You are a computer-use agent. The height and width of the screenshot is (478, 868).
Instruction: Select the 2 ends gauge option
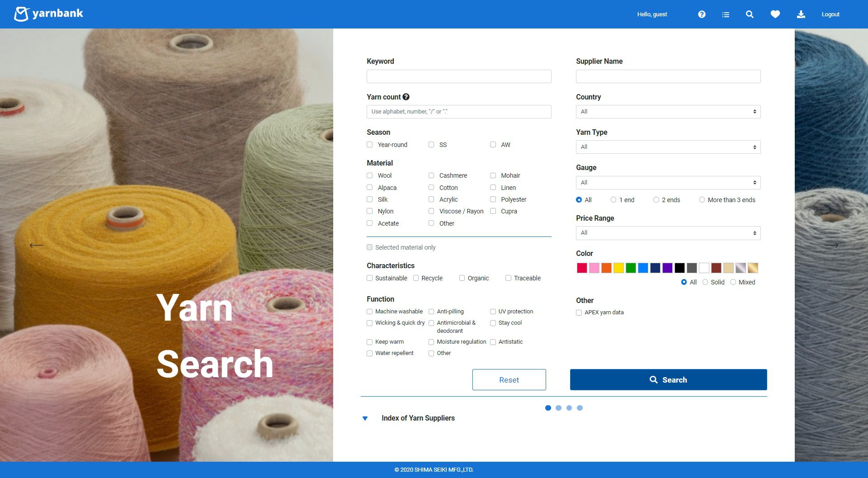pyautogui.click(x=656, y=199)
